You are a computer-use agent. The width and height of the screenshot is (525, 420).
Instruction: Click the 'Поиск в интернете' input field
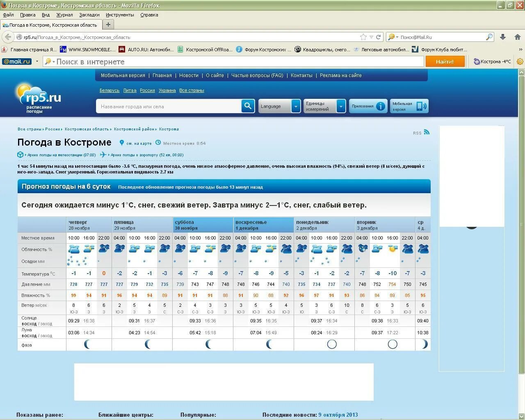[234, 62]
